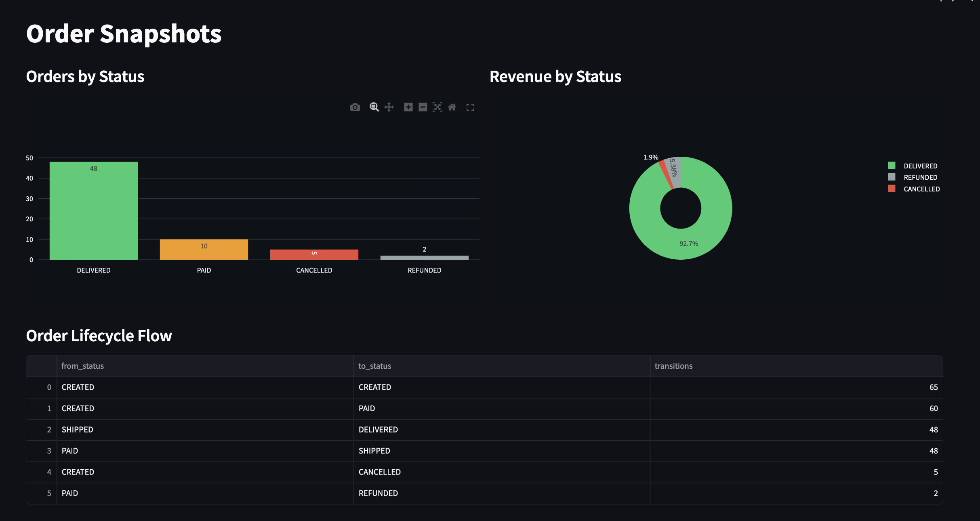Screen dimensions: 980x521
Task: Select row index 2 in lifecycle table
Action: click(42, 430)
